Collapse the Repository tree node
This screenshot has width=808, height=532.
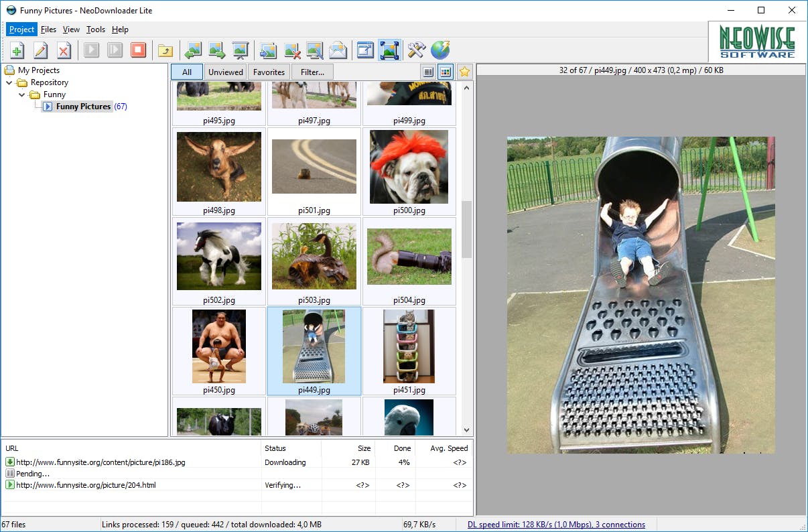[x=9, y=82]
